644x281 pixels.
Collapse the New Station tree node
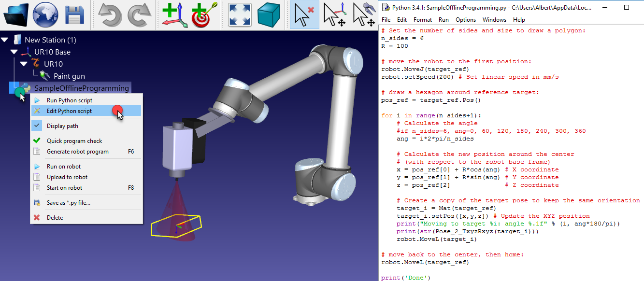click(5, 39)
